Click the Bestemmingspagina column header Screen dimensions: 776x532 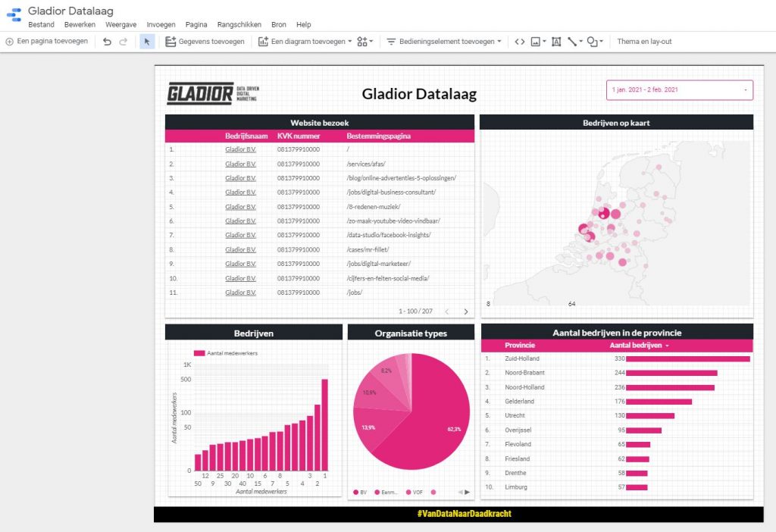click(x=379, y=136)
